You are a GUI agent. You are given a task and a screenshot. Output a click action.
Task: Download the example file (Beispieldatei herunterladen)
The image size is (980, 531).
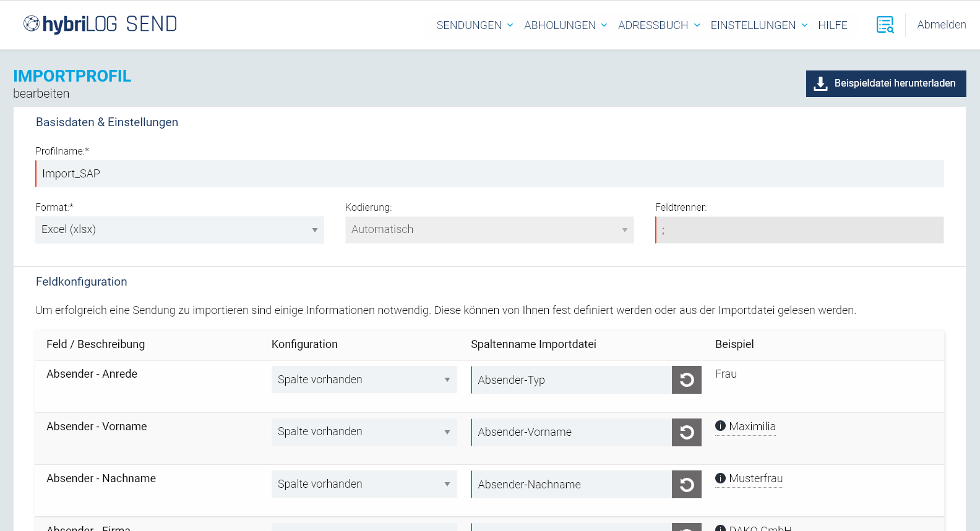pos(886,83)
